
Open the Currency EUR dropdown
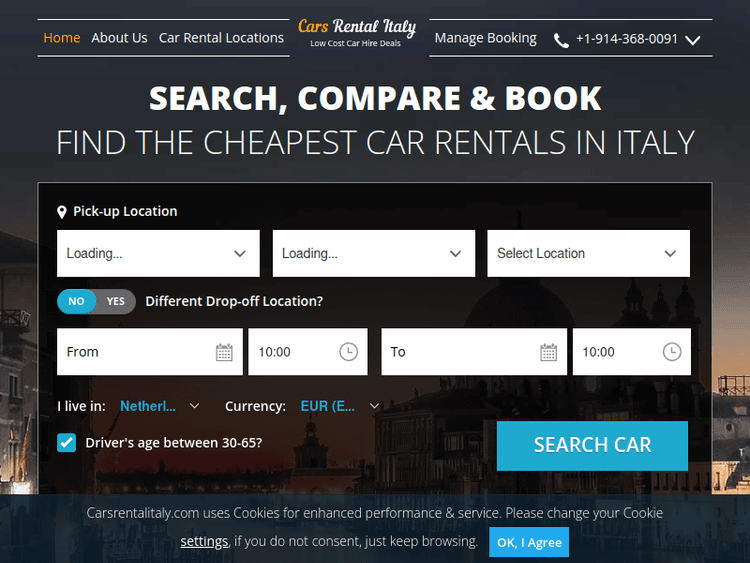(340, 406)
